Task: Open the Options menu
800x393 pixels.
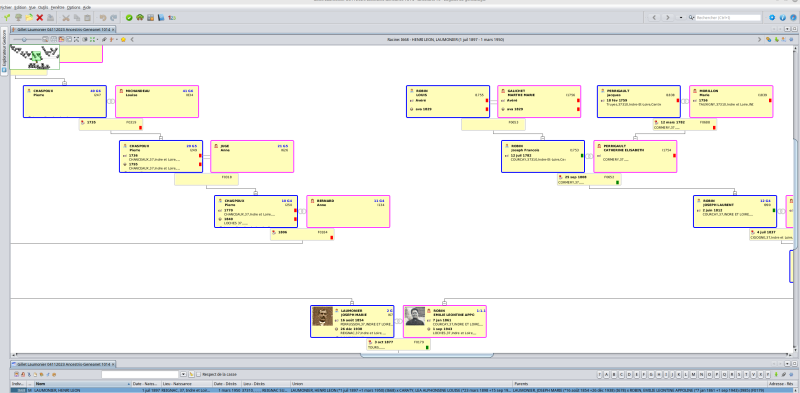Action: (x=73, y=8)
